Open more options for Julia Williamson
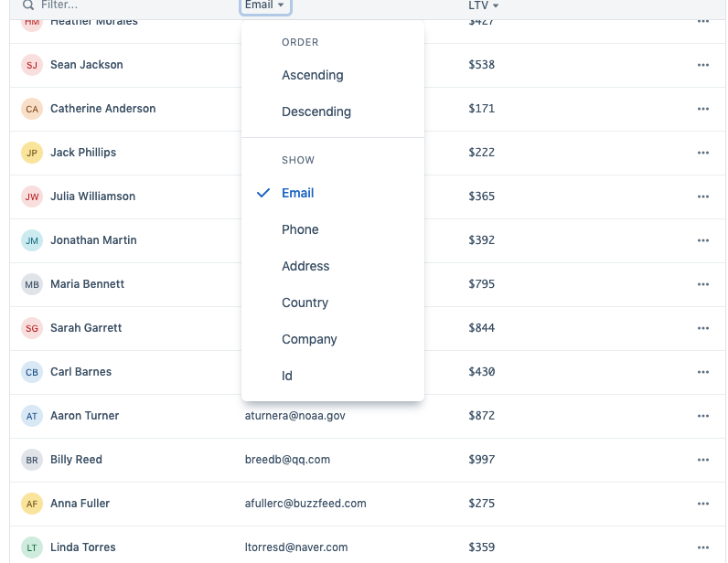Image resolution: width=728 pixels, height=563 pixels. pos(703,197)
